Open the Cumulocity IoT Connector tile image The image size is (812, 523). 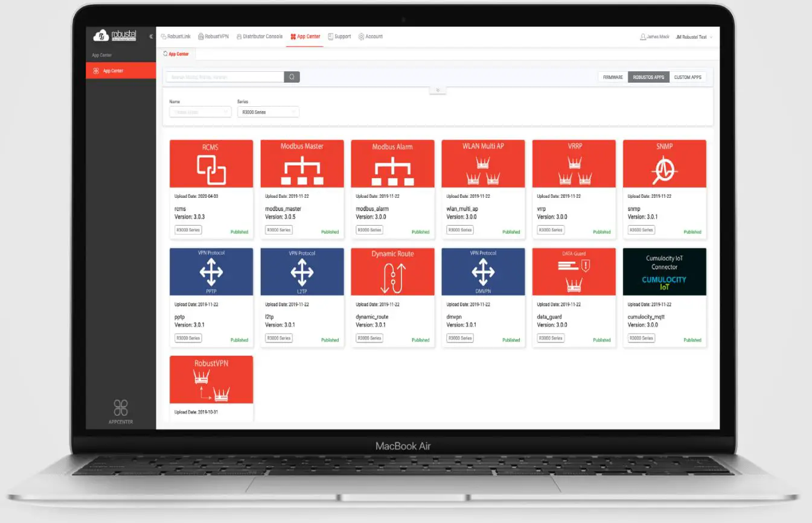[664, 271]
